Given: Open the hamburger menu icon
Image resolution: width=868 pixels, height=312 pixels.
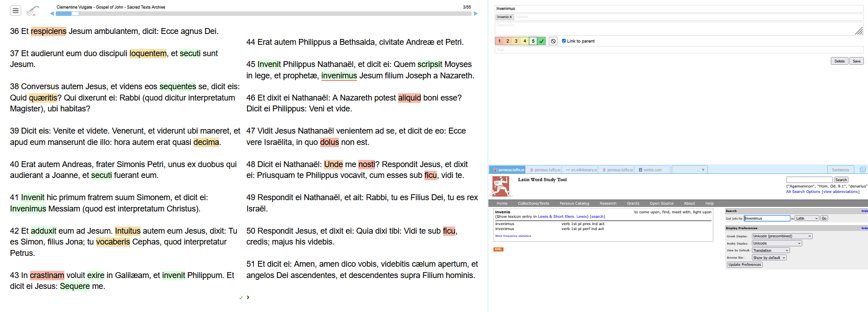Looking at the screenshot, I should point(15,10).
